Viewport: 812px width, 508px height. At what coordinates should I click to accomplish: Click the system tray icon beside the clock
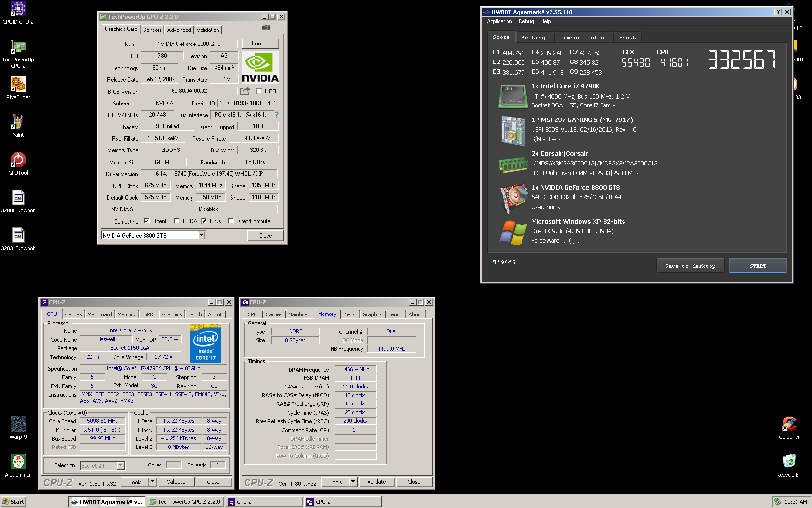click(777, 502)
